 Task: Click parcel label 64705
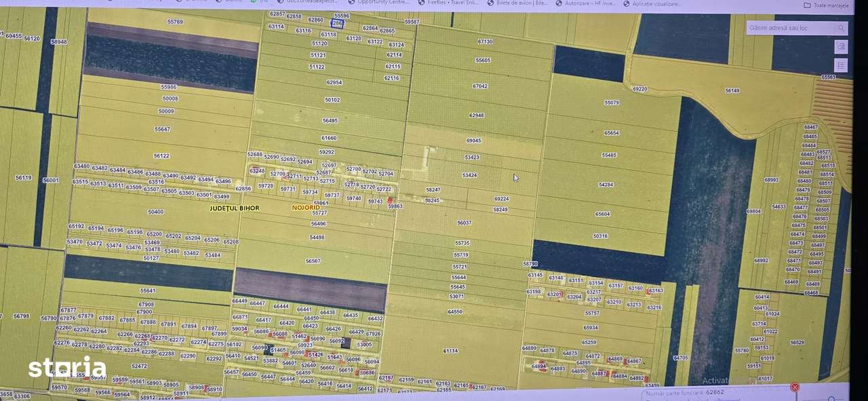(680, 358)
